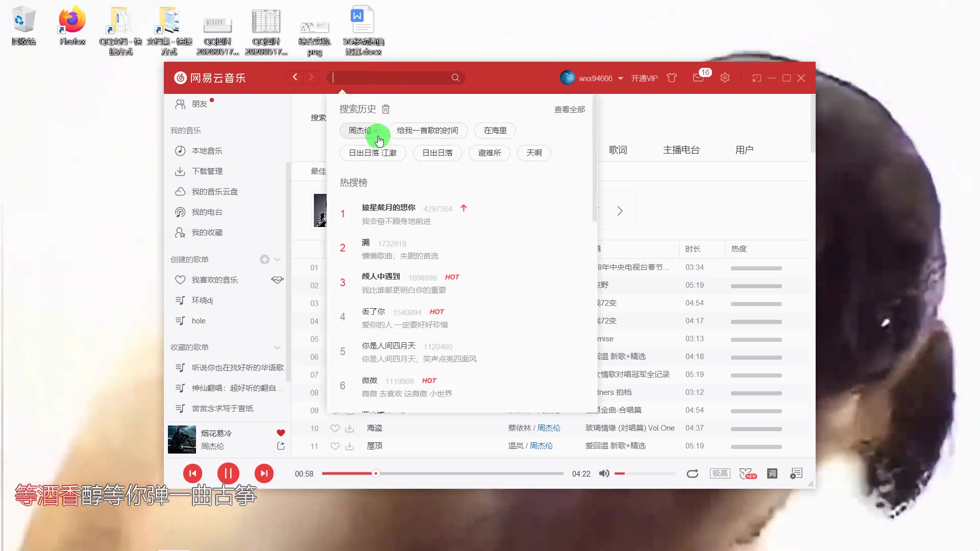Click the notification bell icon
The height and width of the screenshot is (551, 980).
point(700,78)
